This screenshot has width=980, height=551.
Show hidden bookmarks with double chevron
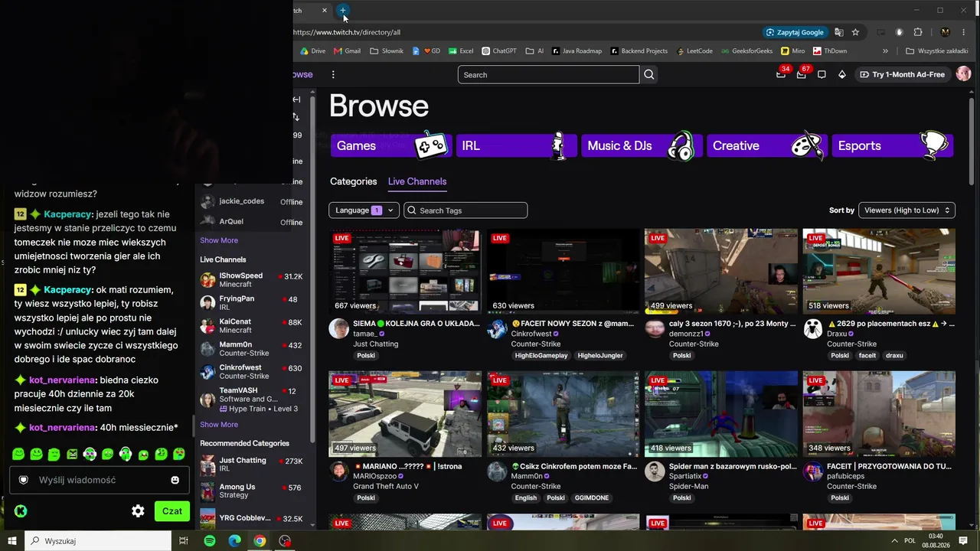885,51
